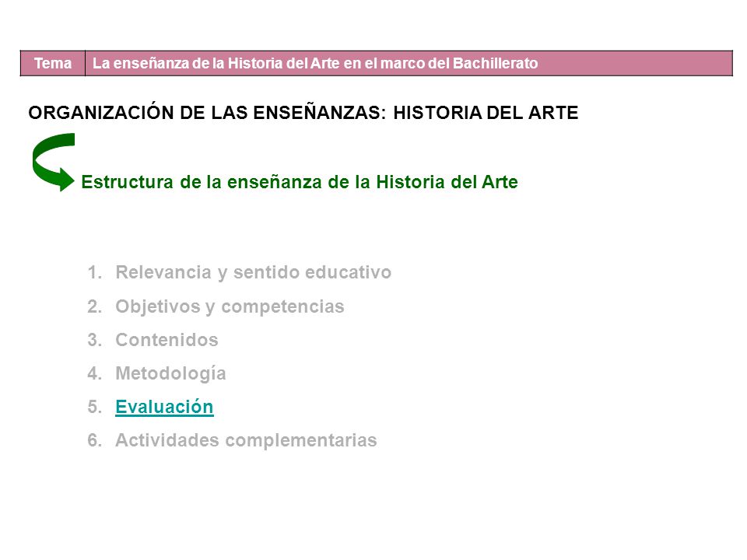The width and height of the screenshot is (747, 560).
Task: Open the Evaluación hyperlink
Action: click(x=164, y=407)
